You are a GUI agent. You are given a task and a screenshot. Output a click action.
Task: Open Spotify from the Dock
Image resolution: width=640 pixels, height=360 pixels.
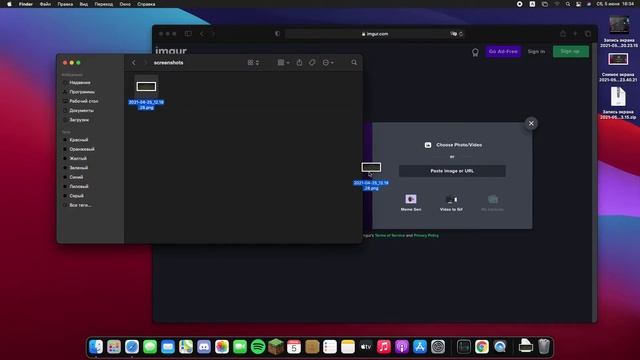coord(258,347)
